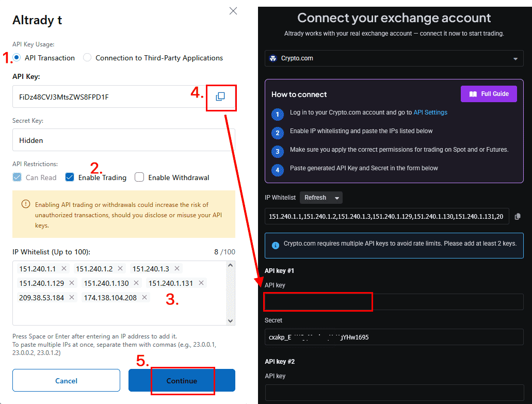
Task: Click the 'API key #1' section label
Action: tap(279, 271)
